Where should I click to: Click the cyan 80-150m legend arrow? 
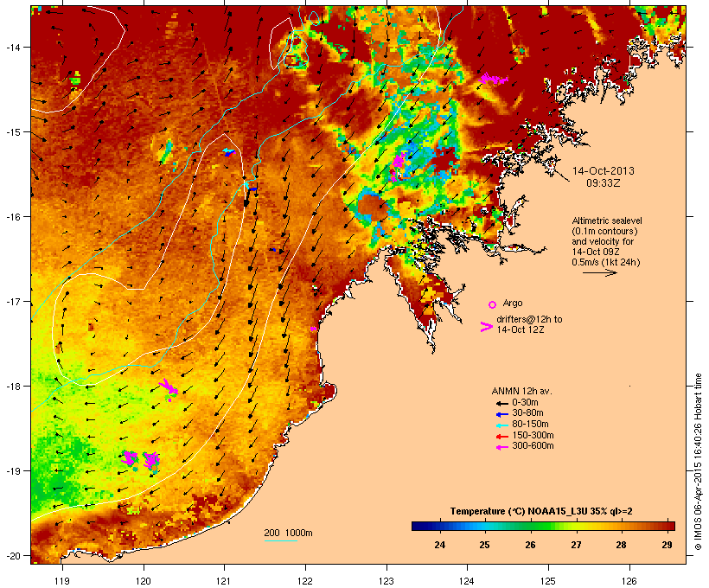click(x=501, y=425)
